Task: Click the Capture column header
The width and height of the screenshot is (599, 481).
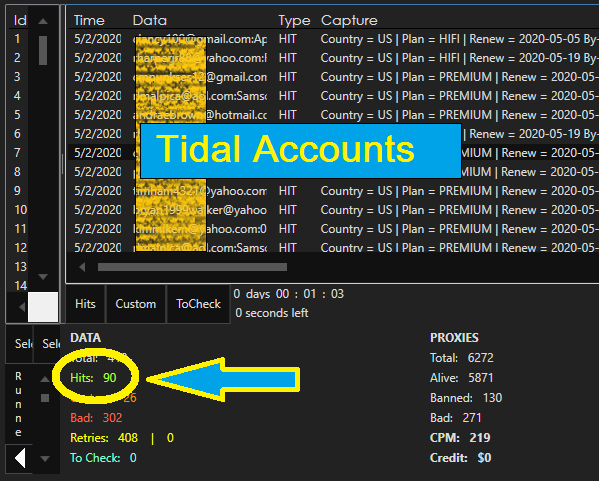Action: (x=349, y=20)
